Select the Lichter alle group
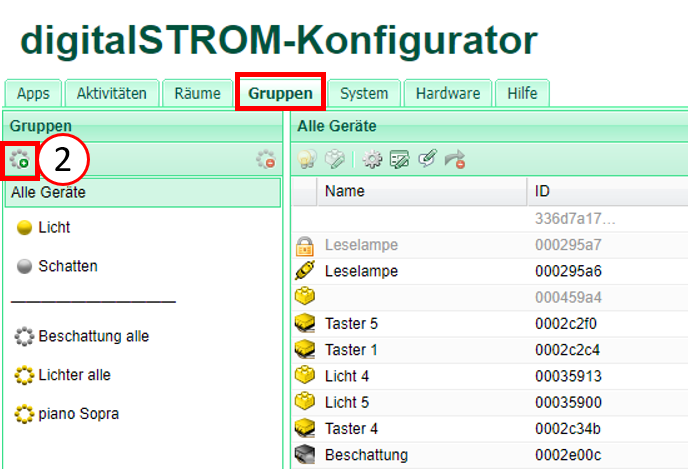Screen dimensions: 688x469 click(74, 375)
